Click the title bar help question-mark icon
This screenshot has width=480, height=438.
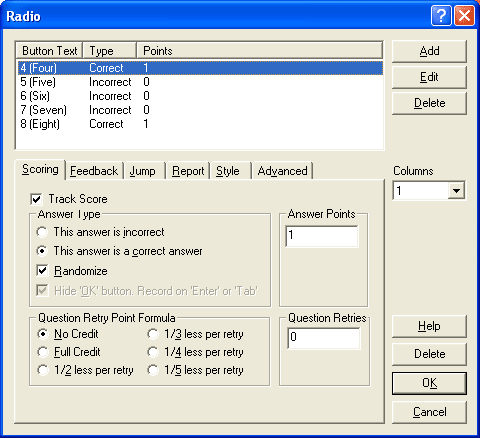(x=441, y=15)
